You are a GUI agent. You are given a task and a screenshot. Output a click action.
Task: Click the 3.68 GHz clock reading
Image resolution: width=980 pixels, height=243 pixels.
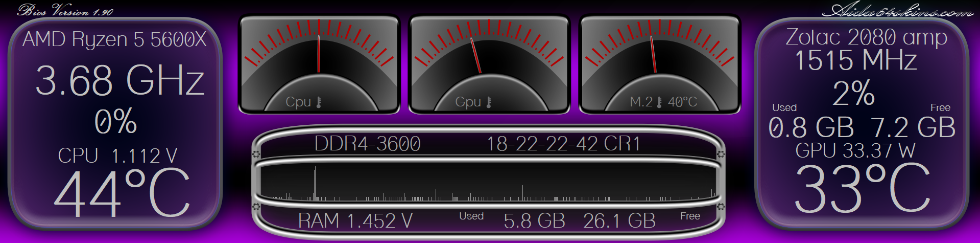click(120, 80)
